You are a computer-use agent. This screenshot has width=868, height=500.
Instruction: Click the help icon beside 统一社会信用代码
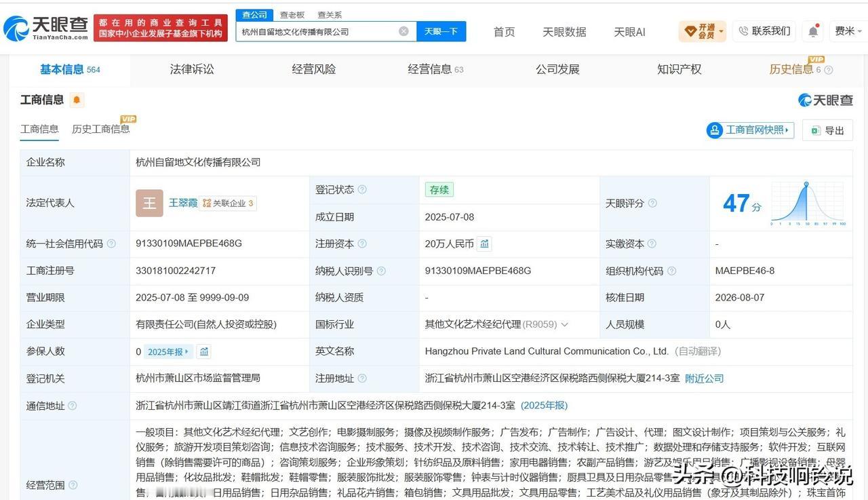point(111,244)
